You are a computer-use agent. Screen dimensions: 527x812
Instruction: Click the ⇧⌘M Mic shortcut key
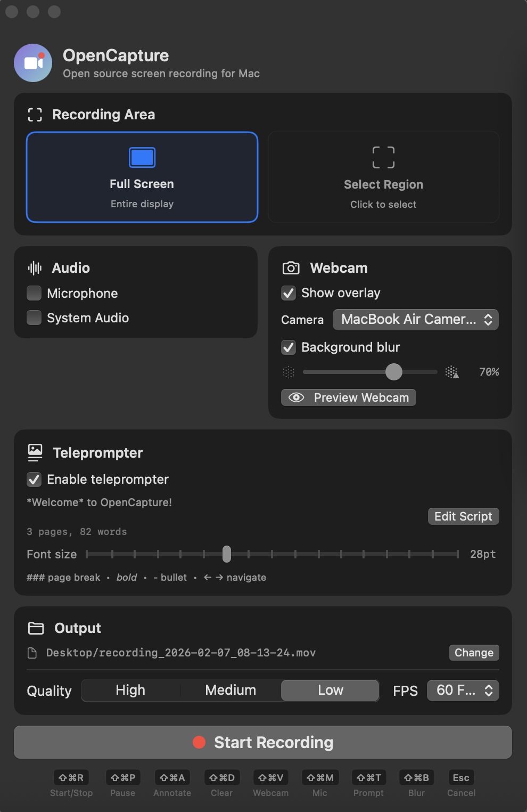(320, 778)
